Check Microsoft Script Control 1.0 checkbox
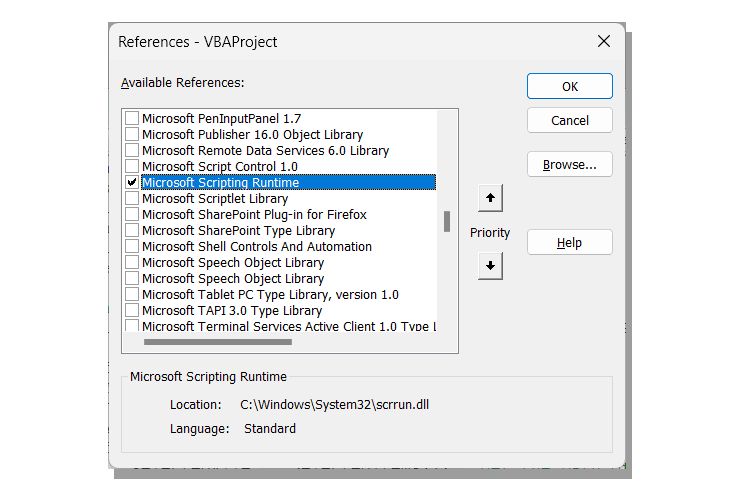The height and width of the screenshot is (499, 754). (x=132, y=166)
